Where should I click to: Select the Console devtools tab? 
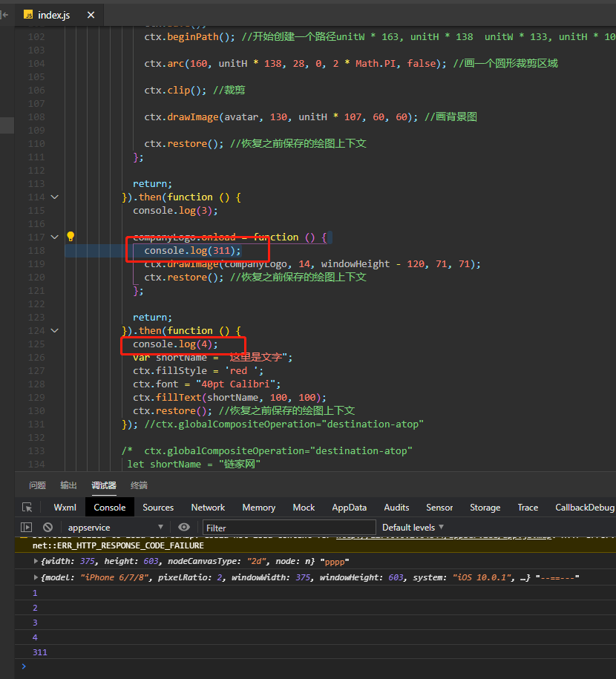[110, 507]
